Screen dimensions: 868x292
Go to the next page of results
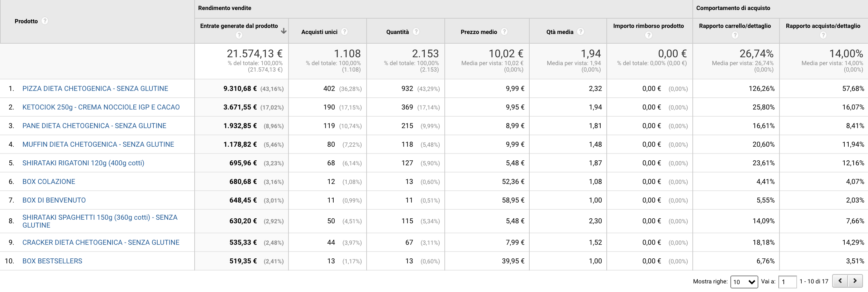coord(855,281)
